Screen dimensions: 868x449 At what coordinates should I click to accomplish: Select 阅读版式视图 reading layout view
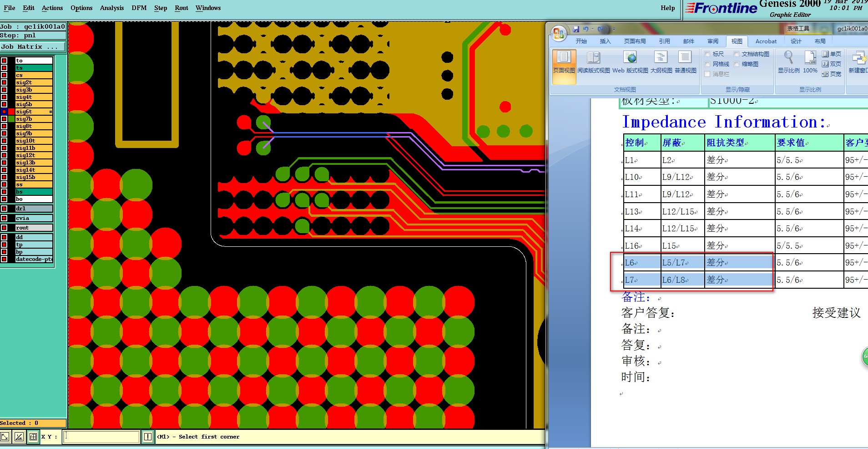pos(594,62)
